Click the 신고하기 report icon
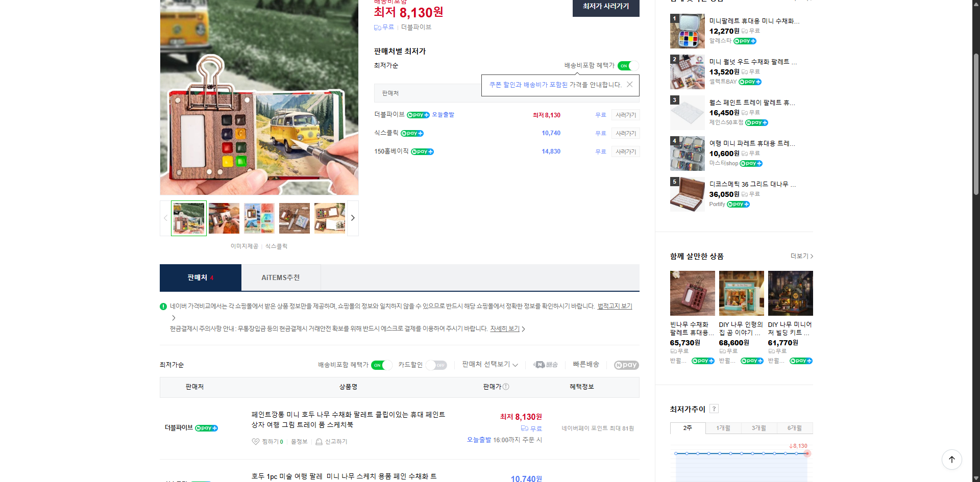The image size is (980, 482). click(x=319, y=442)
